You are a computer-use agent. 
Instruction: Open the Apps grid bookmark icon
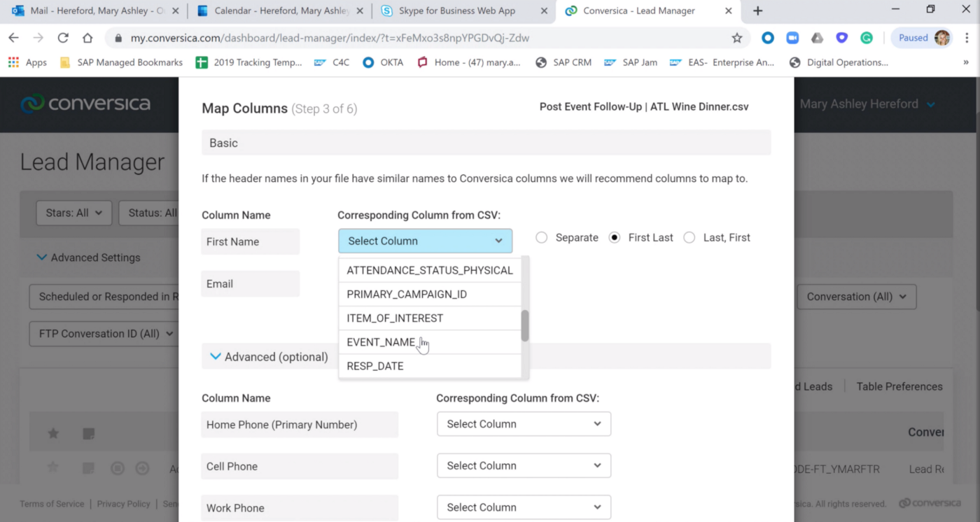point(13,62)
